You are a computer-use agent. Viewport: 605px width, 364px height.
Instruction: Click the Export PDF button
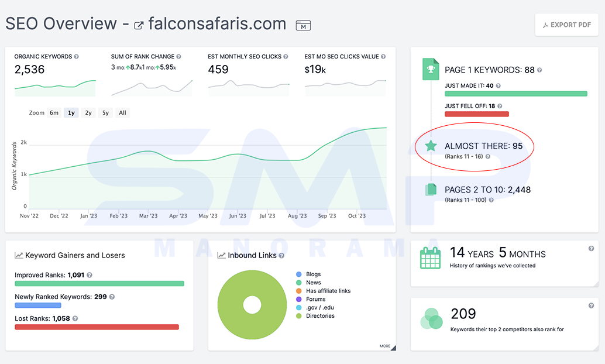coord(567,25)
